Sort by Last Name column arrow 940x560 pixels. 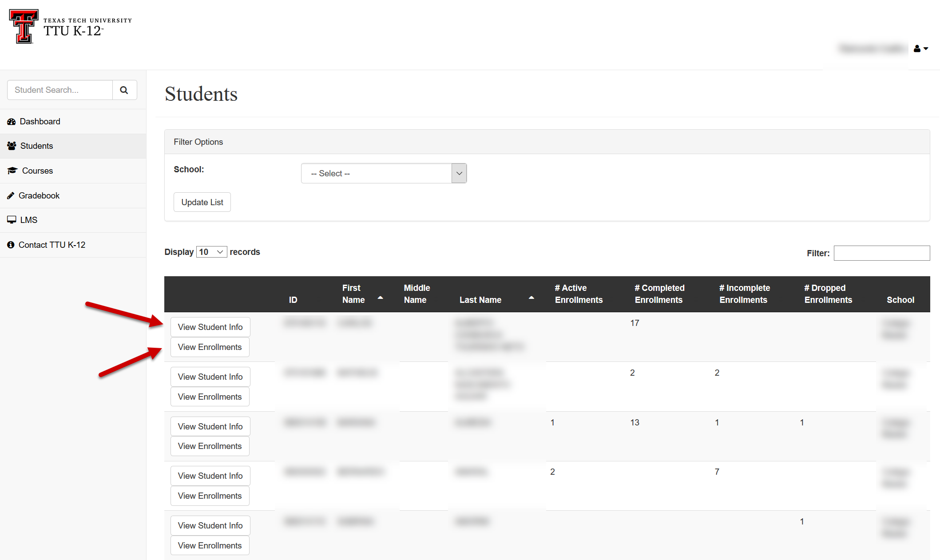531,298
